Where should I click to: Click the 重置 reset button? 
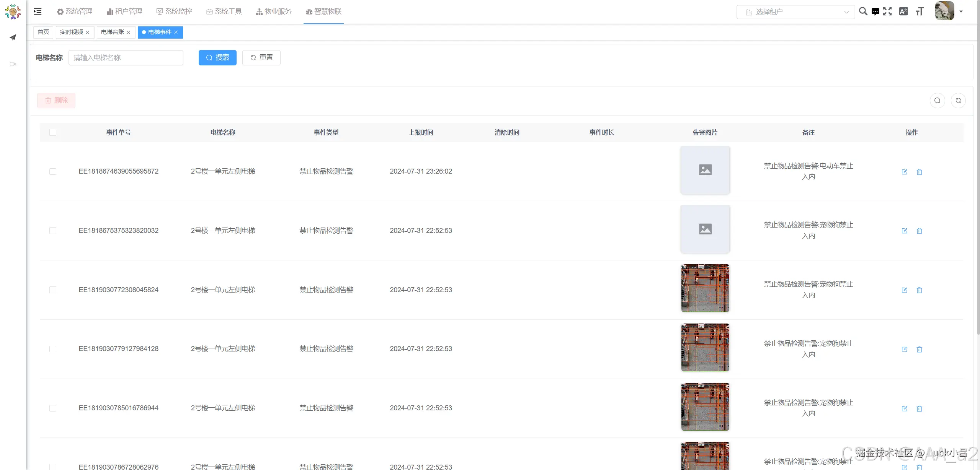261,57
